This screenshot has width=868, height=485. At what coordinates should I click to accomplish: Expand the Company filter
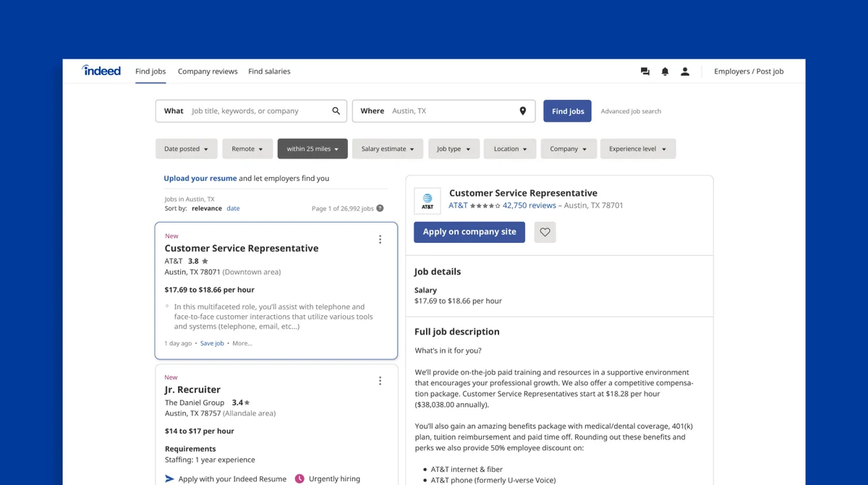pyautogui.click(x=569, y=149)
